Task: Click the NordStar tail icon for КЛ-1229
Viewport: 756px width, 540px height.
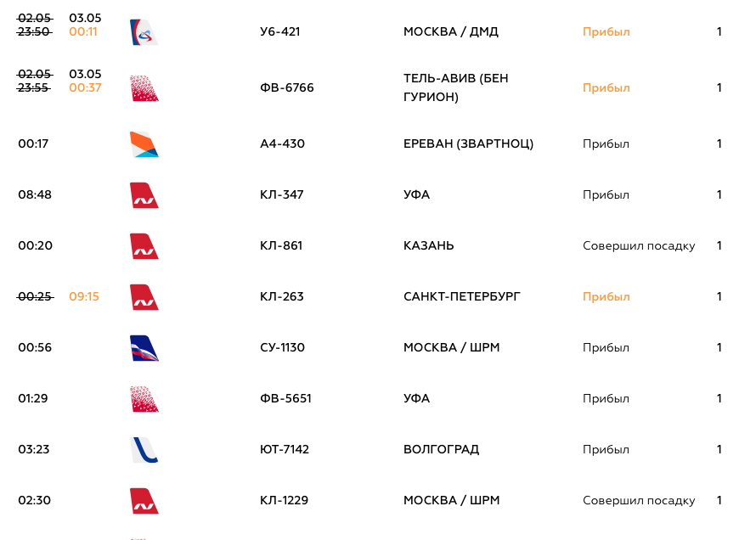Action: (x=144, y=501)
